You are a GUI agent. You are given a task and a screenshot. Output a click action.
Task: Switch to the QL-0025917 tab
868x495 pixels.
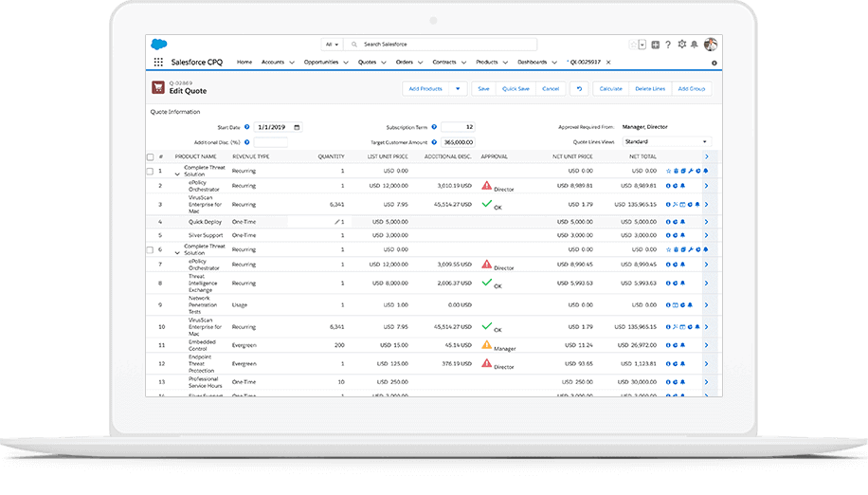[585, 62]
